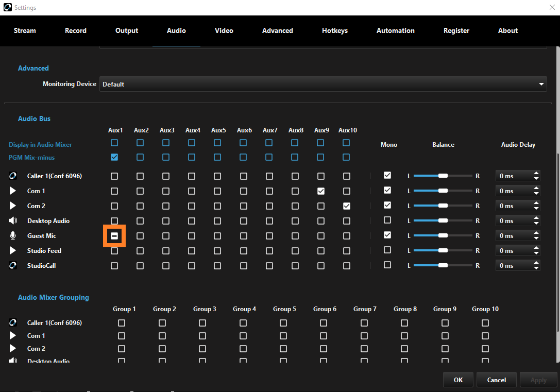Viewport: 560px width, 392px height.
Task: Open the Record tab
Action: pyautogui.click(x=75, y=31)
